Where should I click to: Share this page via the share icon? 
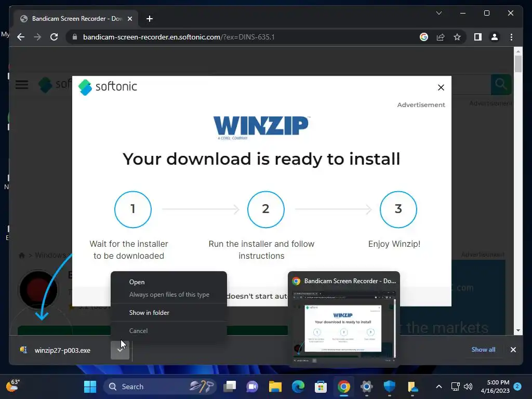point(441,37)
